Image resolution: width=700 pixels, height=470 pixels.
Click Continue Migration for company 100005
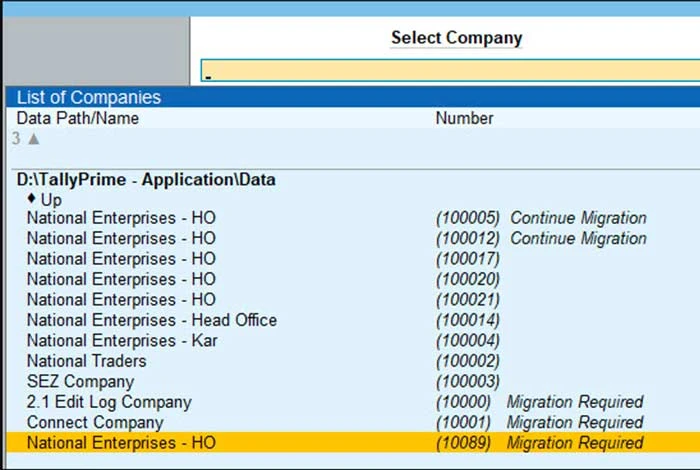tap(578, 218)
